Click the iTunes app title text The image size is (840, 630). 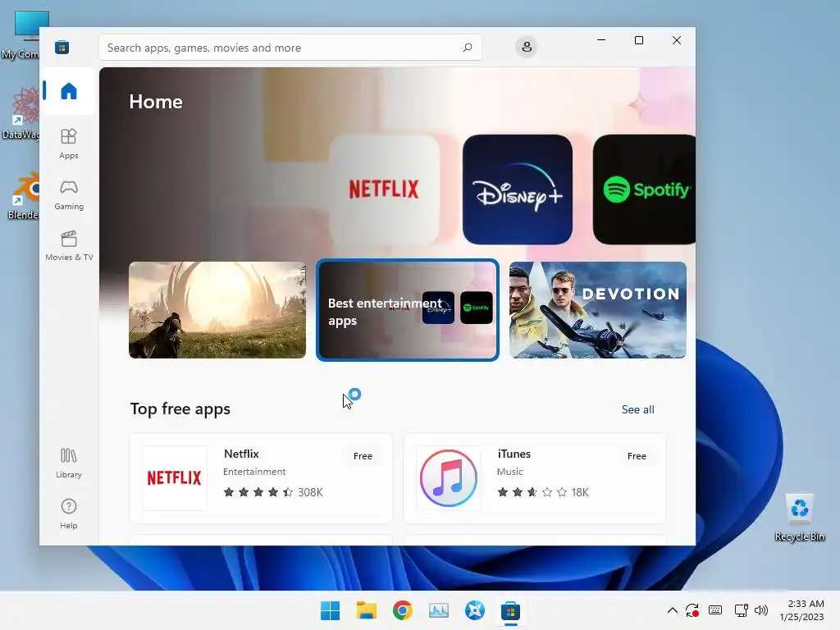(514, 454)
